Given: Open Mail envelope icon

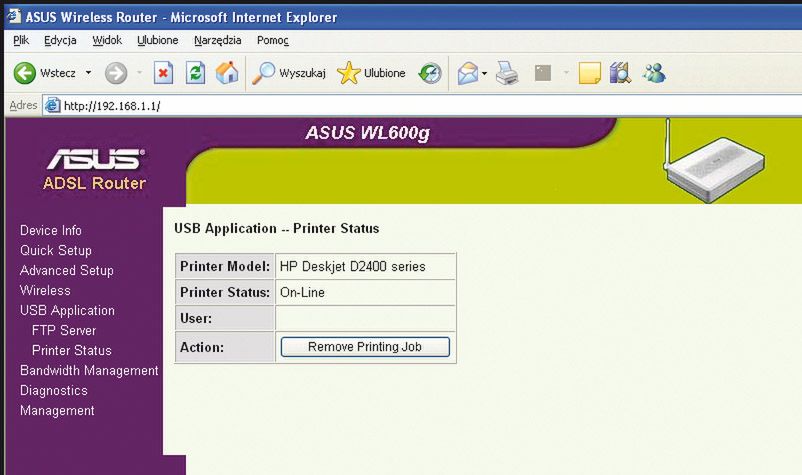Looking at the screenshot, I should [x=467, y=74].
